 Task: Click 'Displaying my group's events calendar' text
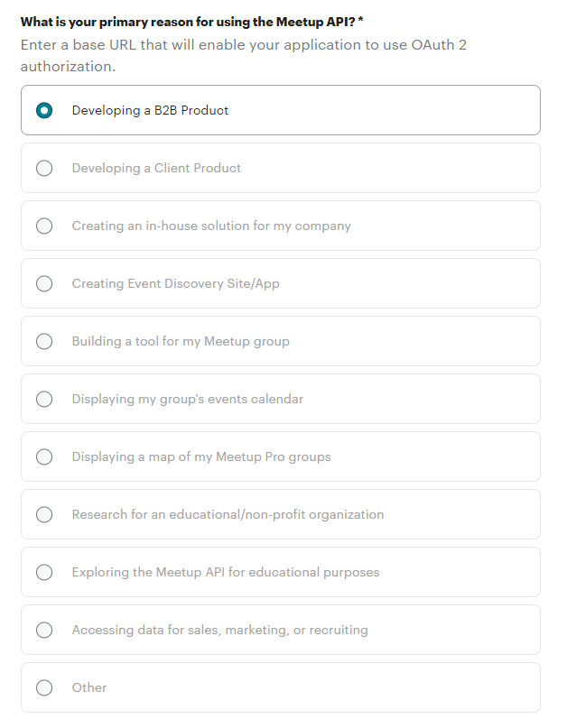coord(188,399)
